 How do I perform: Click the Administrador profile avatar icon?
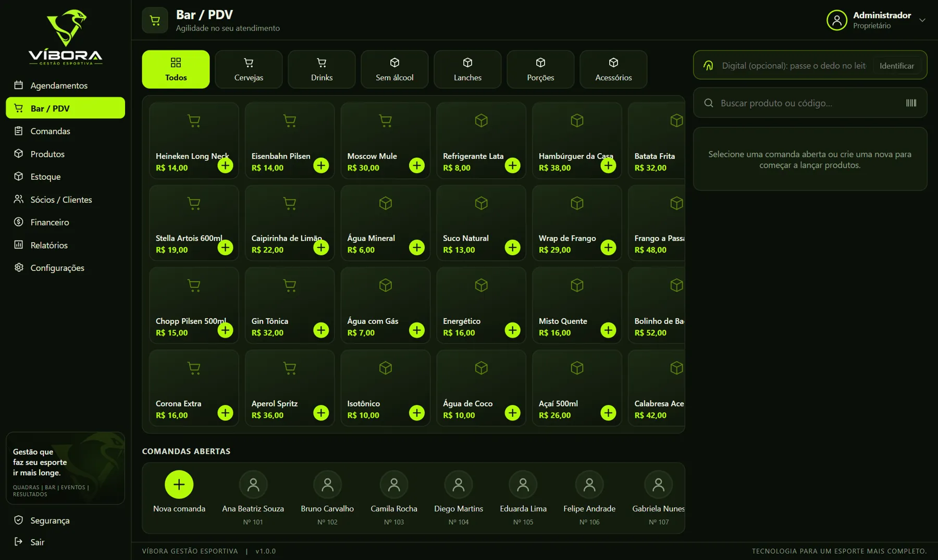[837, 20]
